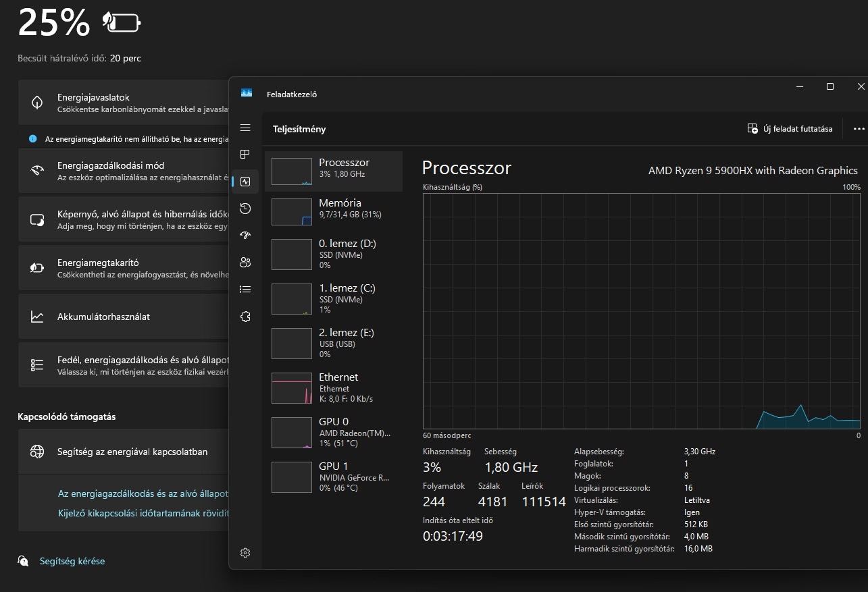Open the Startup apps page icon
Screen dimensions: 868x592
pyautogui.click(x=245, y=236)
